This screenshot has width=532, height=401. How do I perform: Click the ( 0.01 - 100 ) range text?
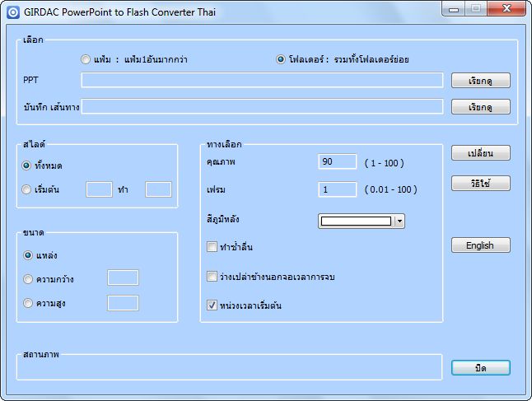click(x=391, y=189)
